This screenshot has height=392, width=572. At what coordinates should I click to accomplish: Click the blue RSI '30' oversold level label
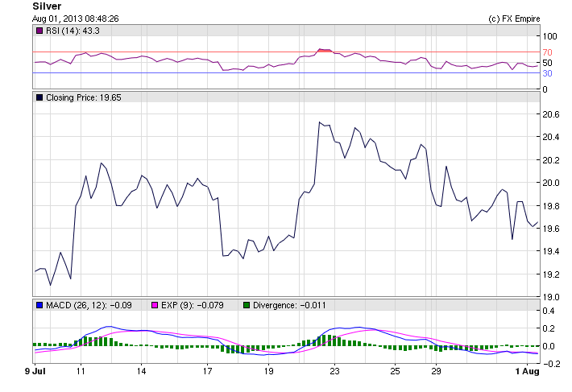(547, 73)
